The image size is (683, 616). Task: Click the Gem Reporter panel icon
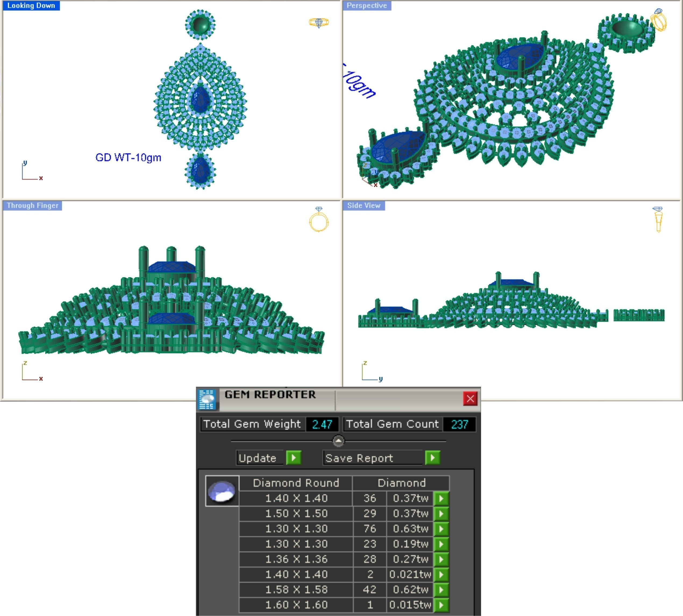[207, 400]
